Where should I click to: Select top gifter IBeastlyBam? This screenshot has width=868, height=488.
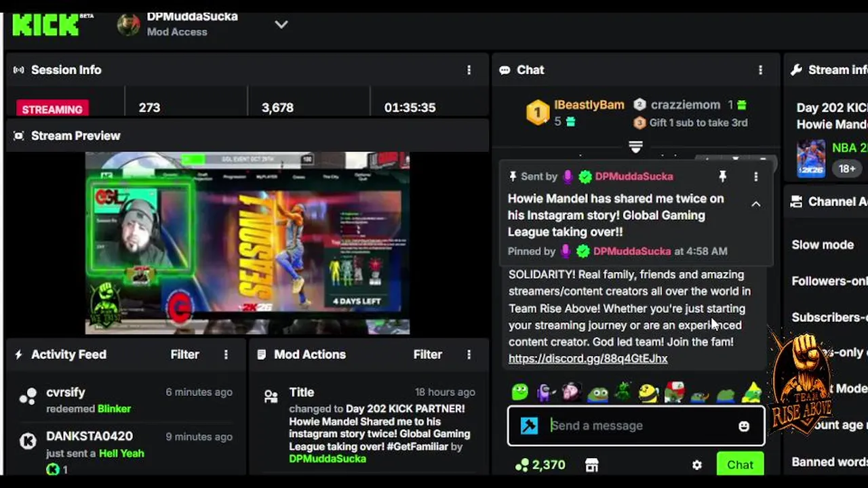[589, 105]
